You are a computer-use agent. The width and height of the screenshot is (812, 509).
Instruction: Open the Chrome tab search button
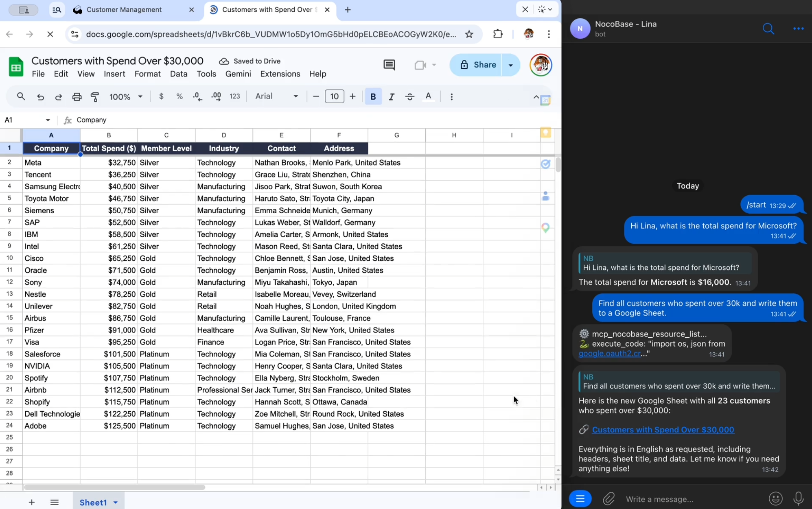click(57, 10)
